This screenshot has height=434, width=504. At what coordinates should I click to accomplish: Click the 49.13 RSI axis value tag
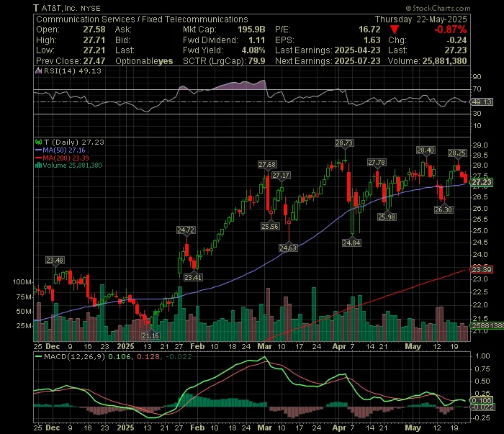(x=482, y=102)
